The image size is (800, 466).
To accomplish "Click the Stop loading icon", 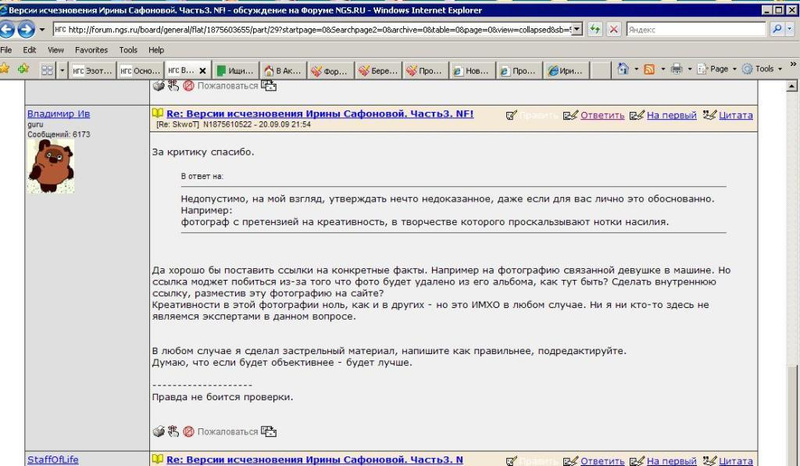I will 612,30.
